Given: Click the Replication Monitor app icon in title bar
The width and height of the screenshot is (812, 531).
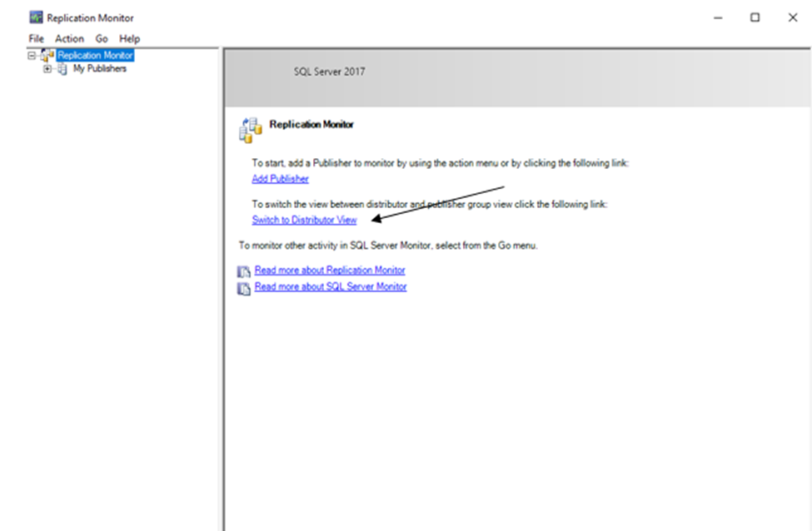Looking at the screenshot, I should [36, 17].
